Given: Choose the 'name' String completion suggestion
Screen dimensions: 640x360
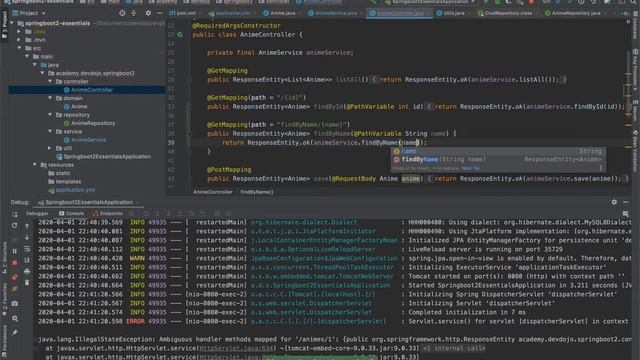Looking at the screenshot, I should [x=498, y=151].
